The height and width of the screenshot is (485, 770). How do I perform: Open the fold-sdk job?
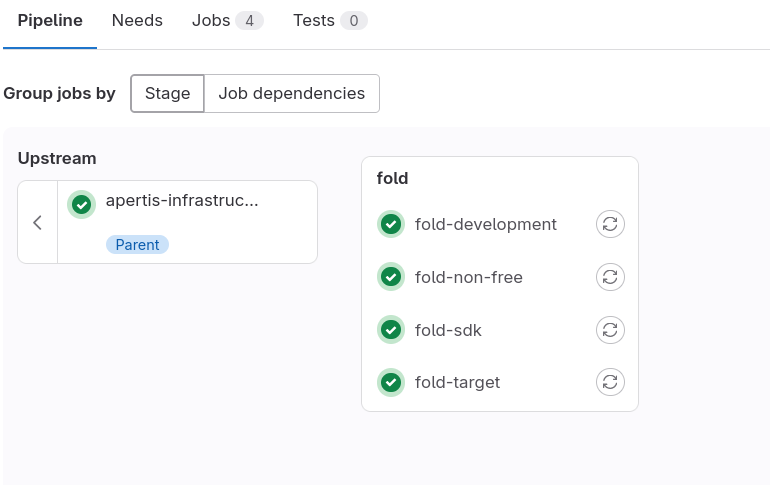pos(448,330)
